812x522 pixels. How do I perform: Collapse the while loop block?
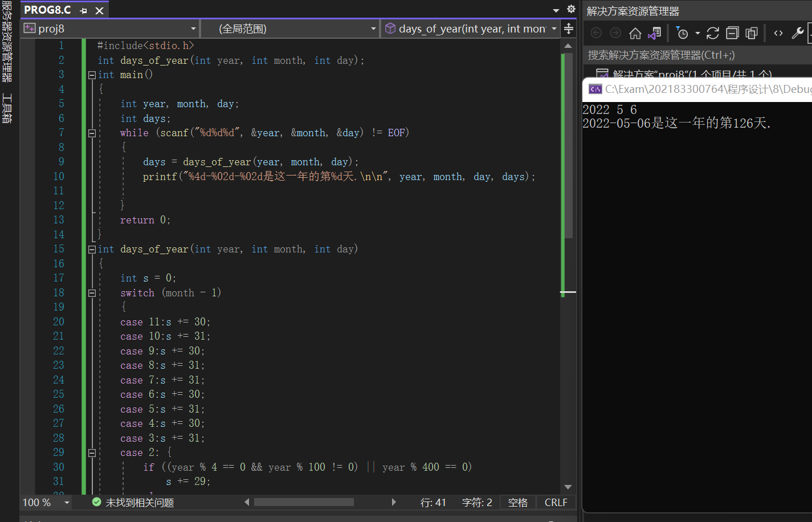pos(92,133)
